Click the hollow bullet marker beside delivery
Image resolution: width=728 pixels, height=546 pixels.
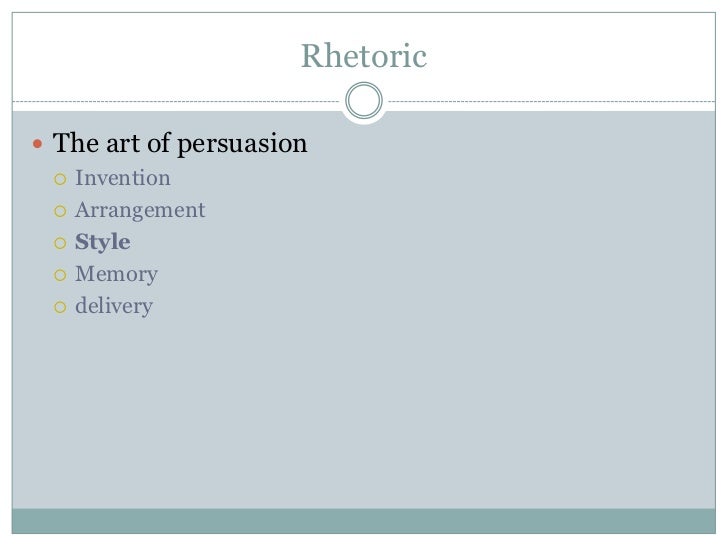point(60,307)
